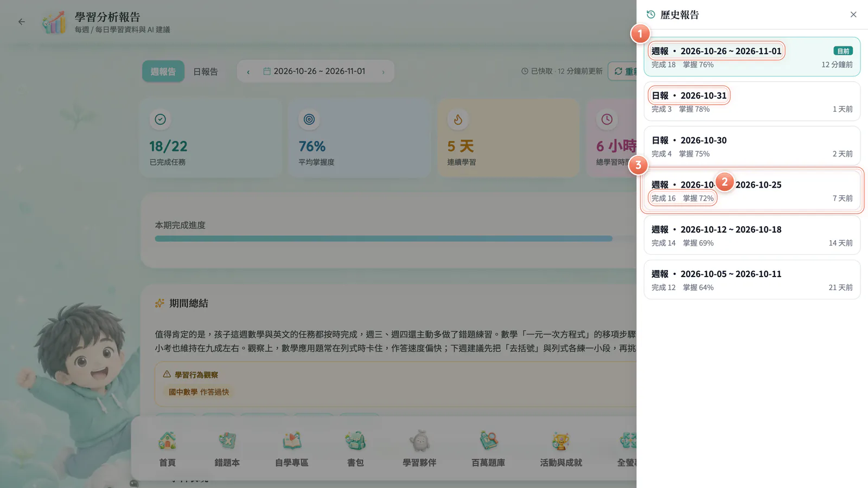Switch to the 週報告 tab
868x488 pixels.
(163, 72)
